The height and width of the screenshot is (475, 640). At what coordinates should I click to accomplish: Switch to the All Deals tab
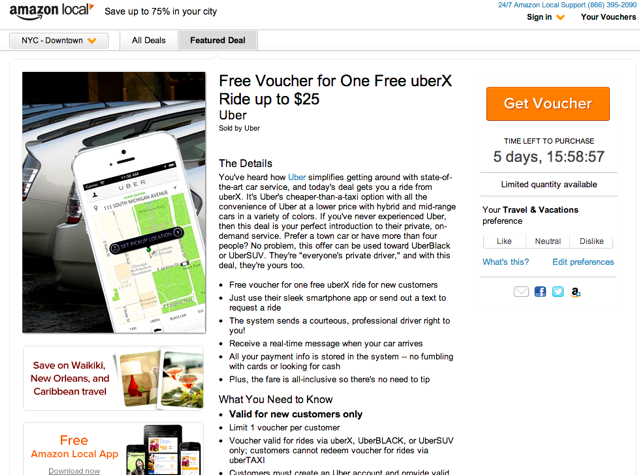pos(149,40)
